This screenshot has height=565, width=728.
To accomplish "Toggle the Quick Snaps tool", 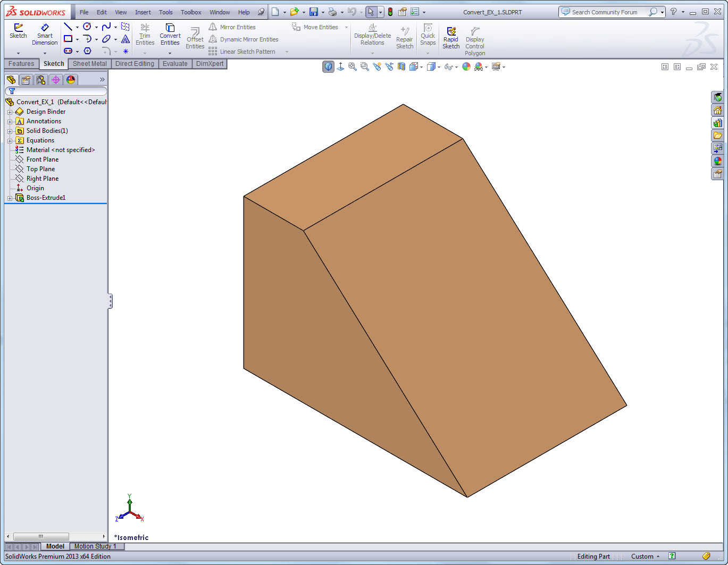I will pyautogui.click(x=428, y=35).
